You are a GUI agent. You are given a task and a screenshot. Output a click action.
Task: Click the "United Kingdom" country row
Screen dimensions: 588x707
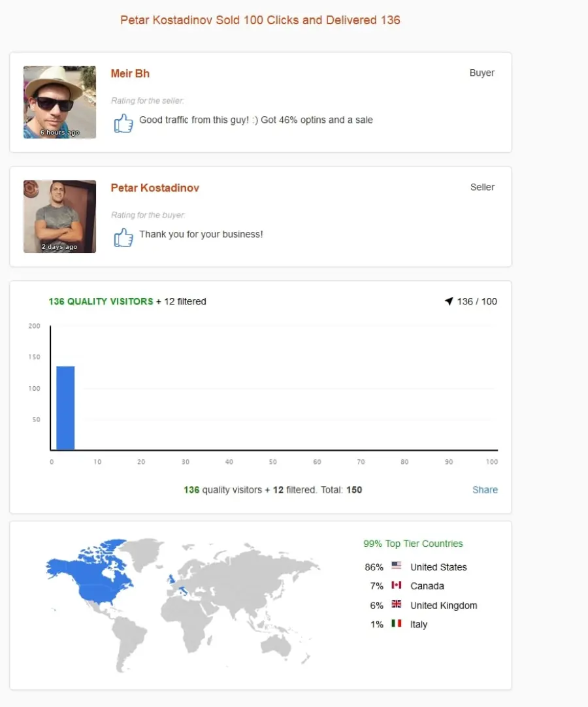(x=423, y=606)
